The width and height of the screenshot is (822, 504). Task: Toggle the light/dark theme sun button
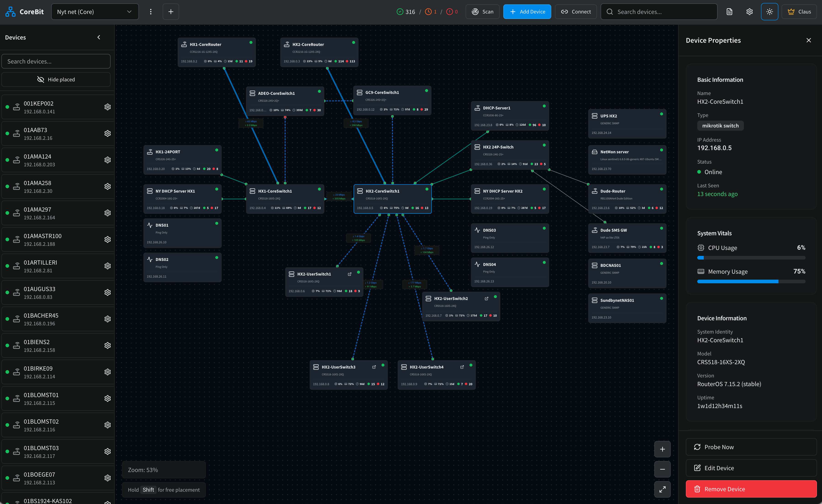point(769,12)
